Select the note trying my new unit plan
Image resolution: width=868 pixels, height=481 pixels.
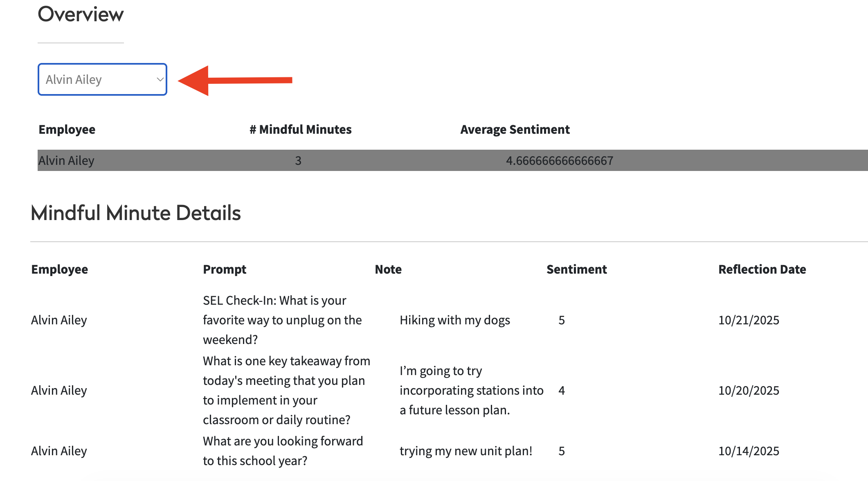point(465,451)
